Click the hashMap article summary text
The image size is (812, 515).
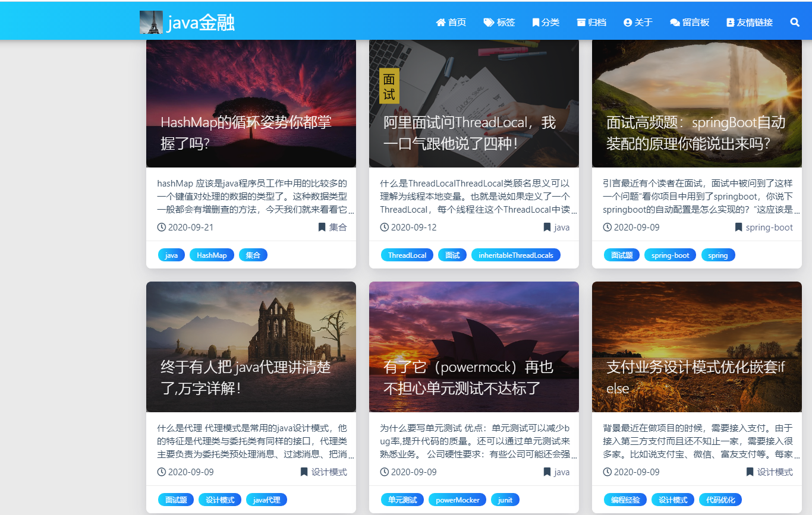252,197
